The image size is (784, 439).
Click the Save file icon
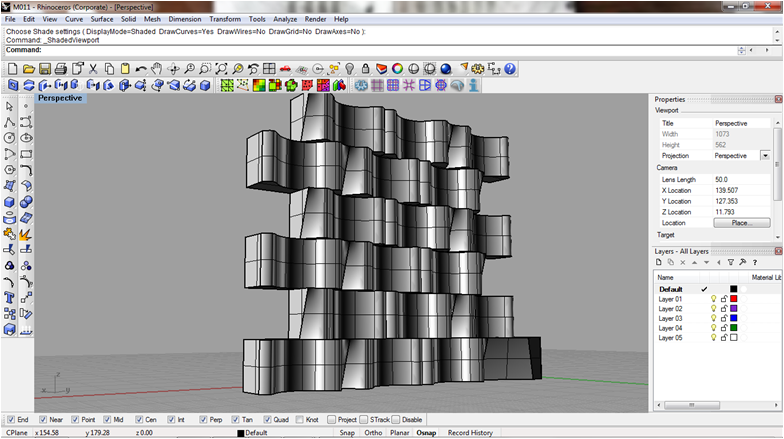(46, 69)
